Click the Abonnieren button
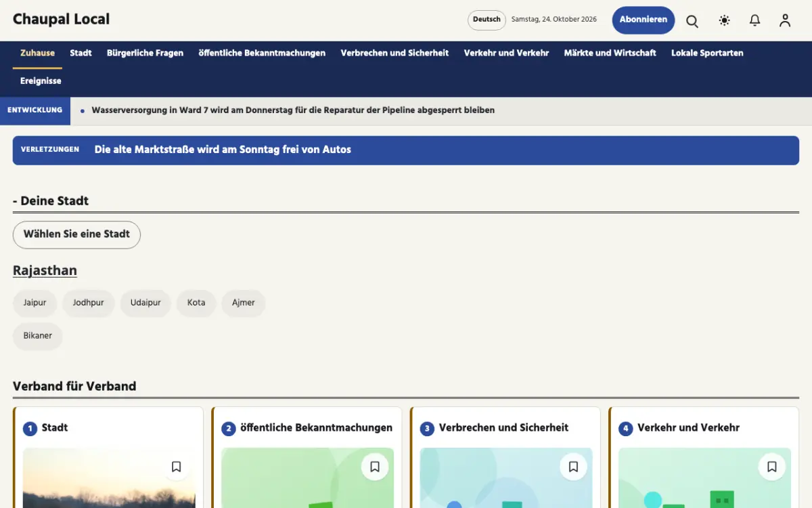The image size is (812, 508). pyautogui.click(x=644, y=20)
